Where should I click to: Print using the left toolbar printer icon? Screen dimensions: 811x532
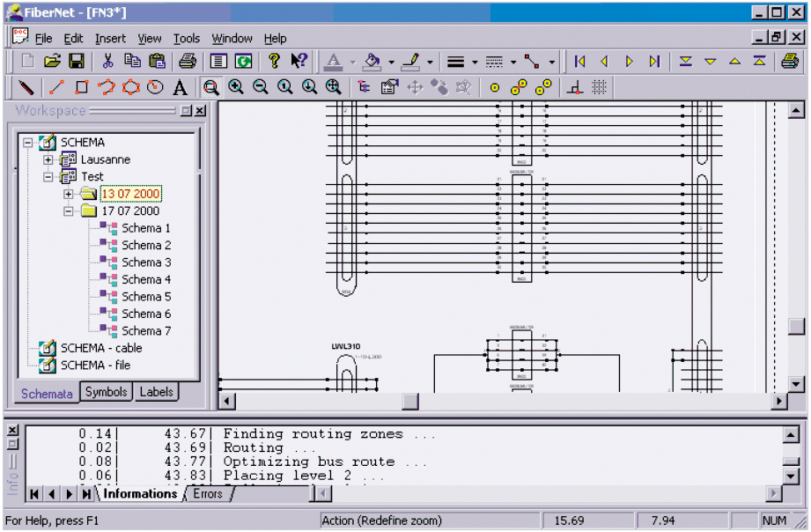point(188,61)
